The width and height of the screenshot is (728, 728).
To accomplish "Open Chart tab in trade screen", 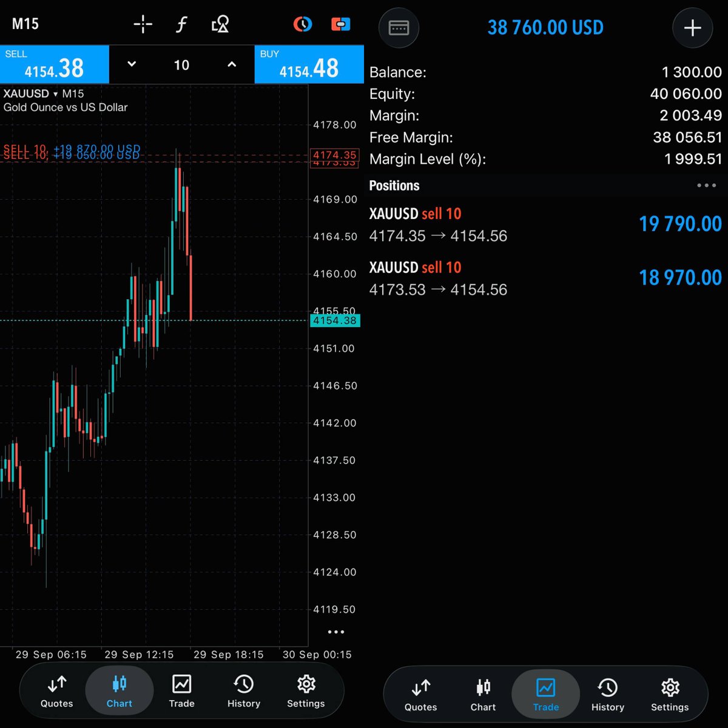I will tap(483, 696).
